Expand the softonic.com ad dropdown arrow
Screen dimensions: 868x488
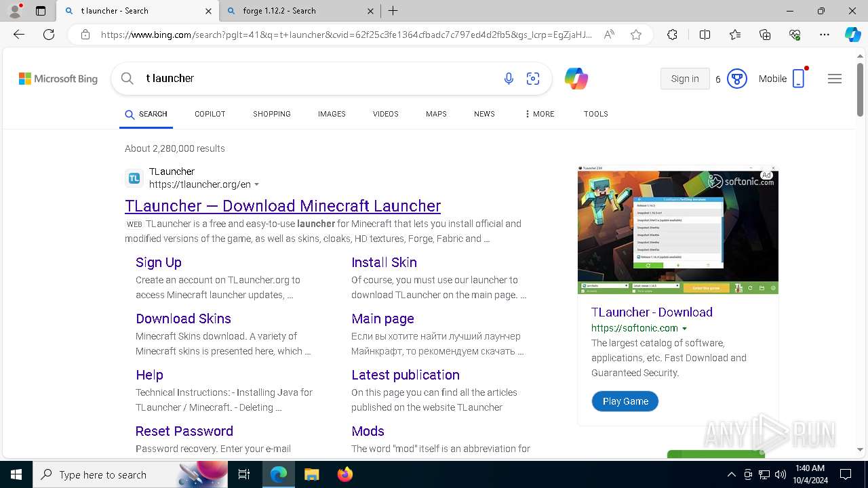click(684, 329)
